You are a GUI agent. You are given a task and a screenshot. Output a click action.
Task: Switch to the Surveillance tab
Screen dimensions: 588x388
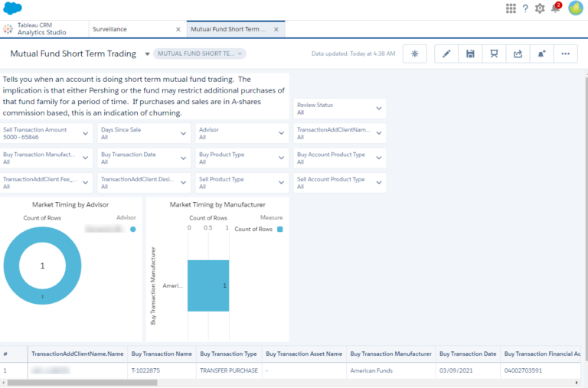coord(138,29)
